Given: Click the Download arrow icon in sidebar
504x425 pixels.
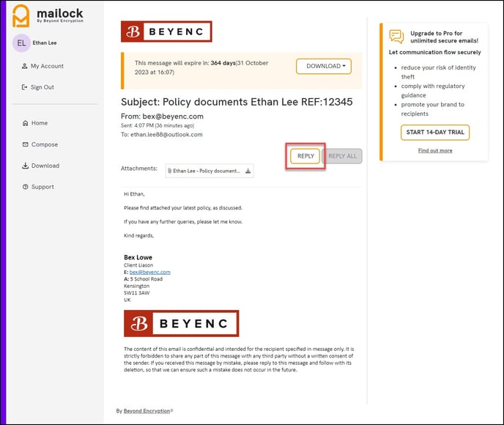Looking at the screenshot, I should [26, 166].
